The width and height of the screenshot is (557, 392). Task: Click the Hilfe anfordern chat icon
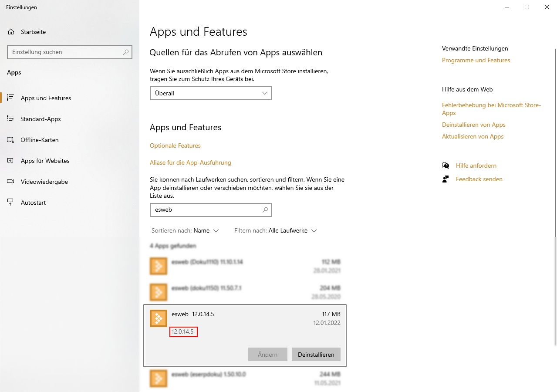pyautogui.click(x=446, y=166)
